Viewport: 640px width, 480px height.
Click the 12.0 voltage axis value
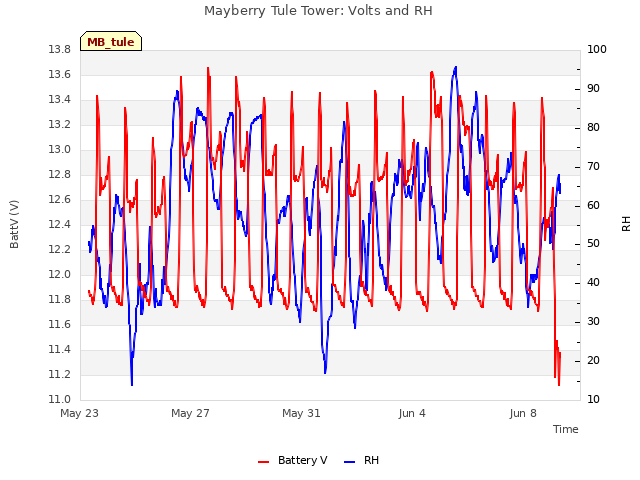click(x=60, y=275)
